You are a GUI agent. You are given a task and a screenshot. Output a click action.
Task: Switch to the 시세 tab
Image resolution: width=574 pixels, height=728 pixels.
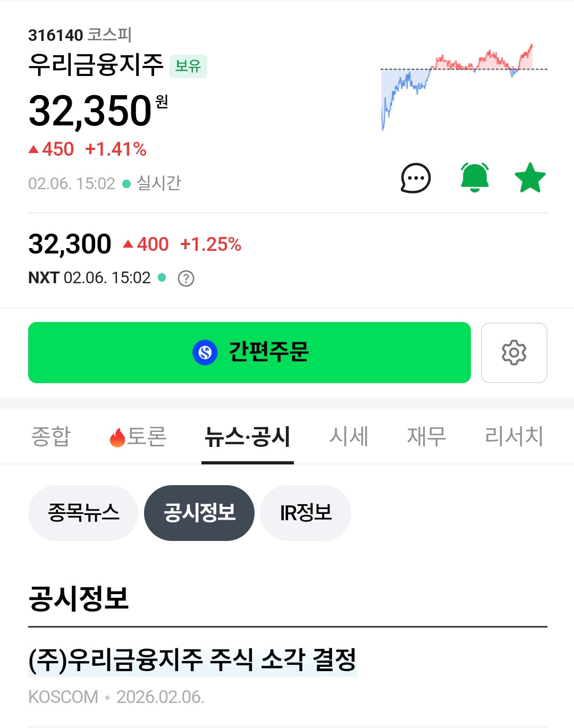pyautogui.click(x=349, y=437)
